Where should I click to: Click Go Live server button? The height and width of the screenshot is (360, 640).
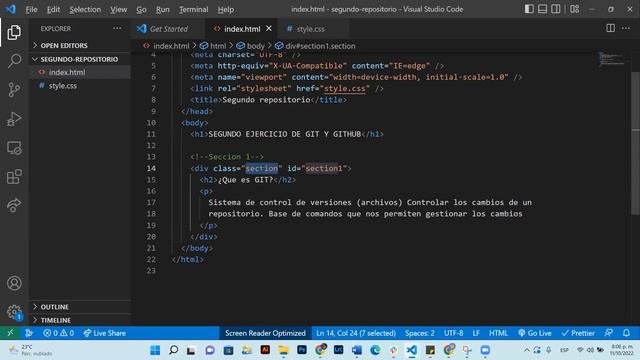(x=535, y=333)
